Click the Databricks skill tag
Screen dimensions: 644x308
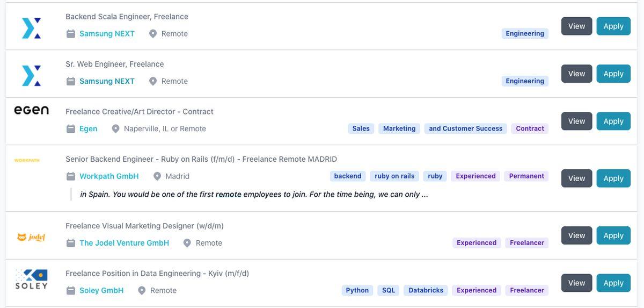426,290
